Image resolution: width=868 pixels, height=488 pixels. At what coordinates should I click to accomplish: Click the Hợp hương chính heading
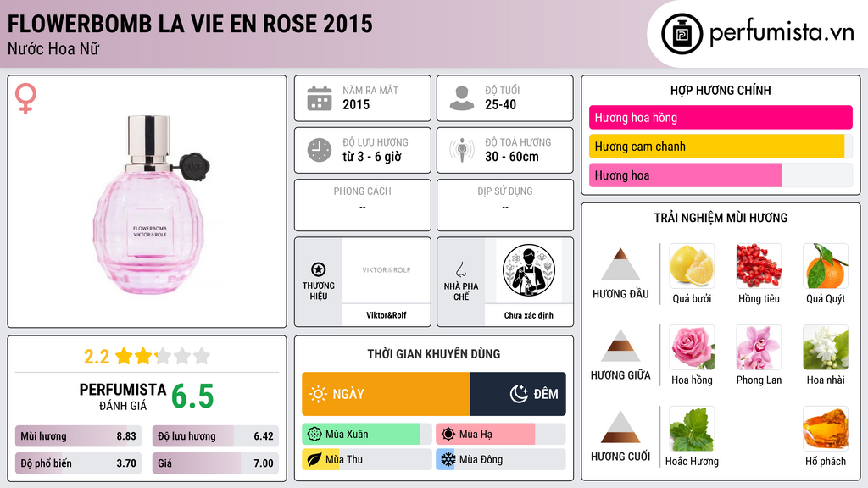[721, 90]
